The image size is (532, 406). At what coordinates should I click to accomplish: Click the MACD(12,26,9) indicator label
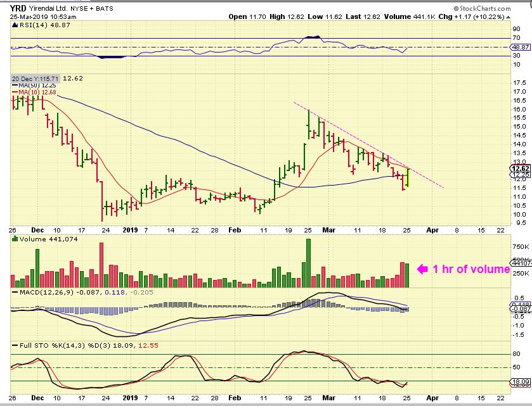(x=46, y=292)
